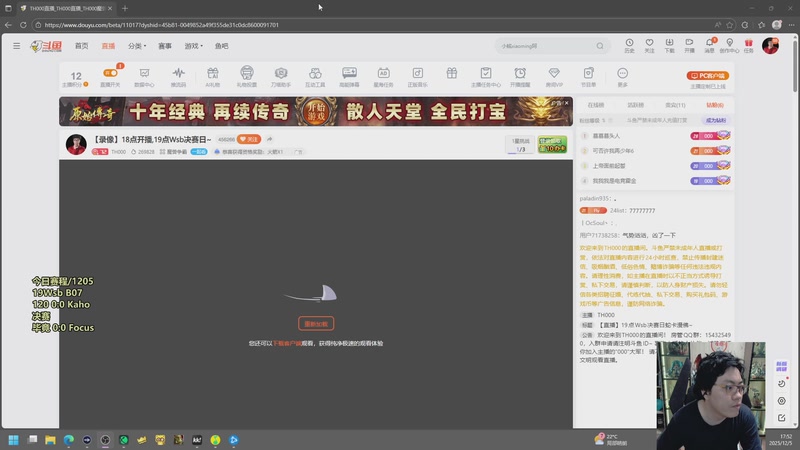Image resolution: width=800 pixels, height=450 pixels.
Task: Open the 高能弹幕 danmaku tool icon
Action: click(x=349, y=78)
